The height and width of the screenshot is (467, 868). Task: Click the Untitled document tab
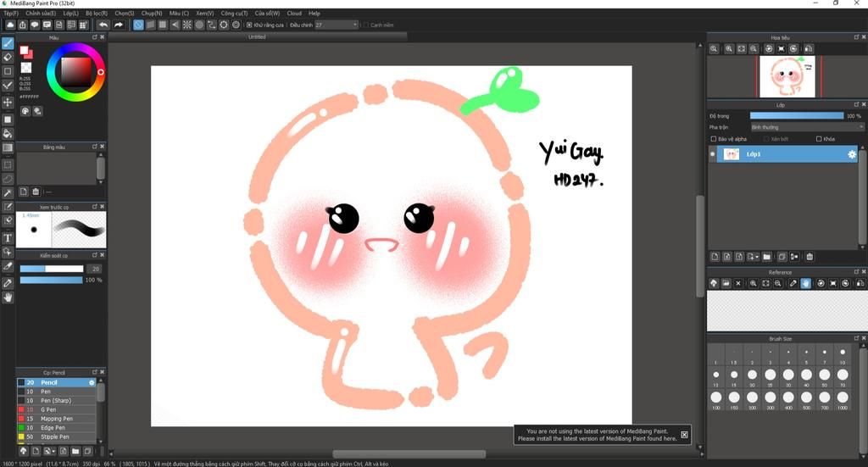click(x=257, y=37)
